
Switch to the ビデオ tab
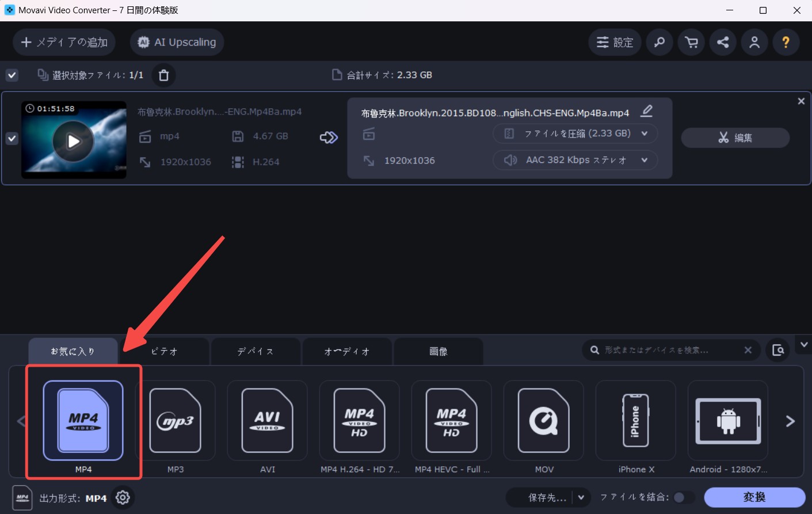click(165, 351)
